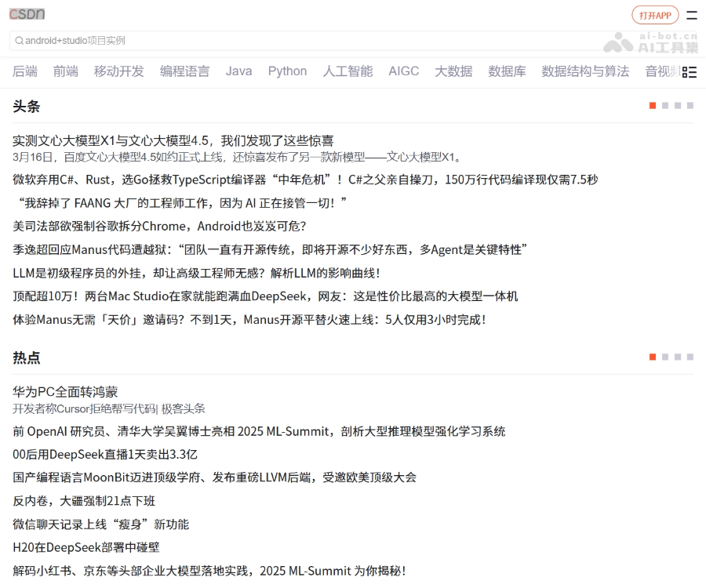This screenshot has height=588, width=706.
Task: Open the 3月16日 百度文心大模型 summary
Action: click(237, 157)
